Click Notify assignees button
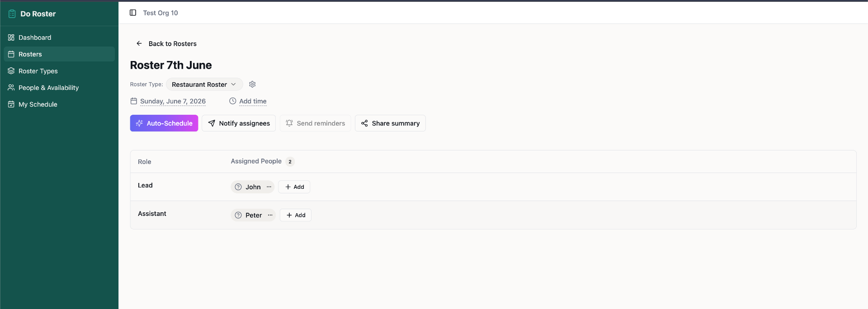 pos(239,123)
